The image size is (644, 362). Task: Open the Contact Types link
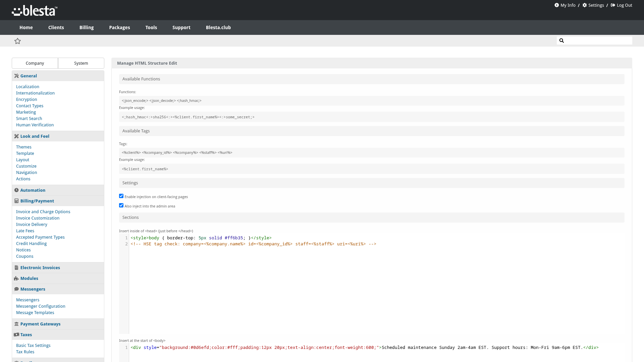point(30,106)
